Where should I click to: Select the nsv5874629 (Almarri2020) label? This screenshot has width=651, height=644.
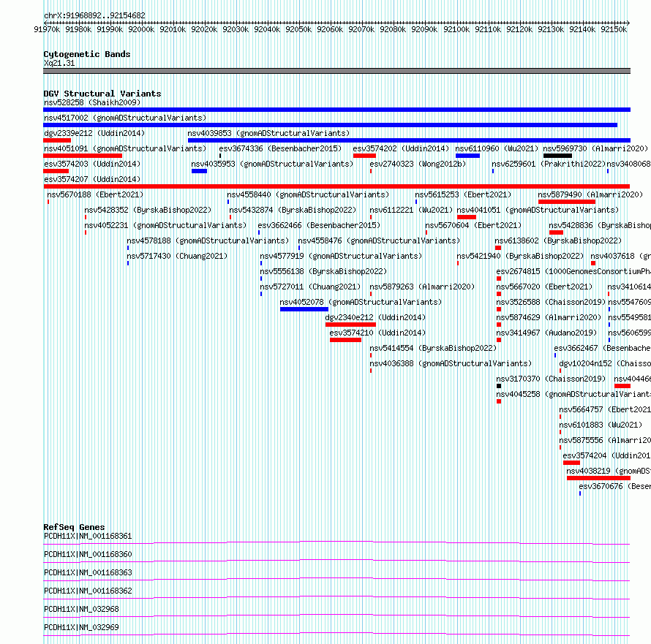point(549,317)
